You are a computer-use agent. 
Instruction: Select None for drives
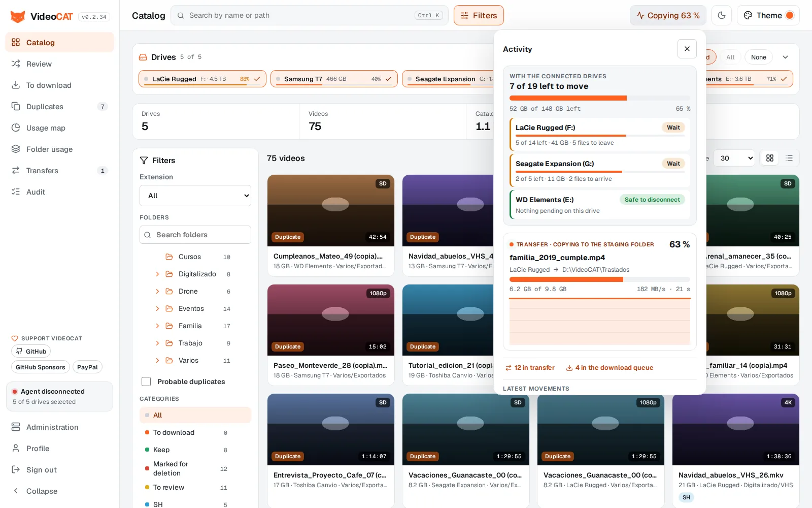759,57
